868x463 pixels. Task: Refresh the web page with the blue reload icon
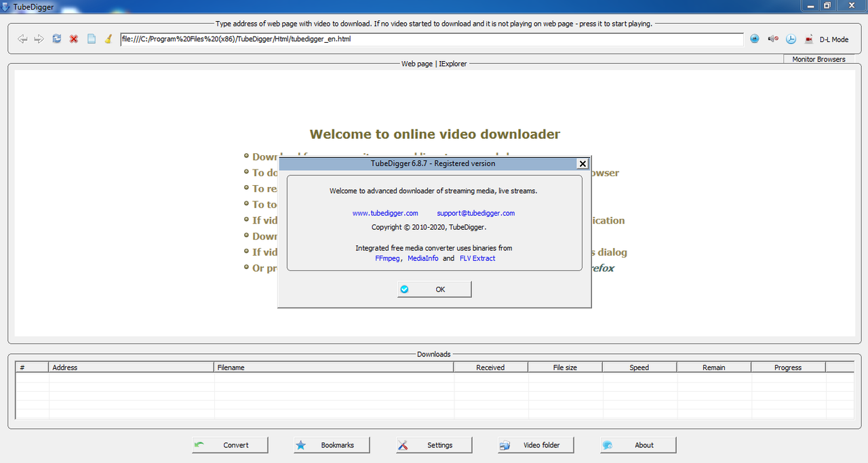[x=57, y=39]
